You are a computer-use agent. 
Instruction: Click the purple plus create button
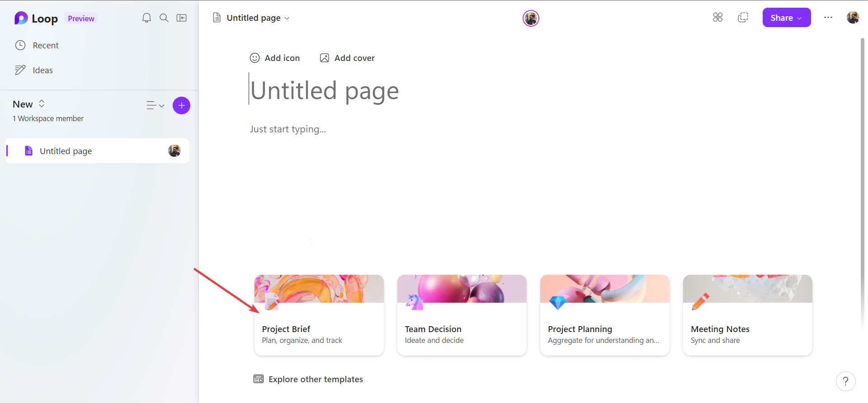[x=181, y=106]
